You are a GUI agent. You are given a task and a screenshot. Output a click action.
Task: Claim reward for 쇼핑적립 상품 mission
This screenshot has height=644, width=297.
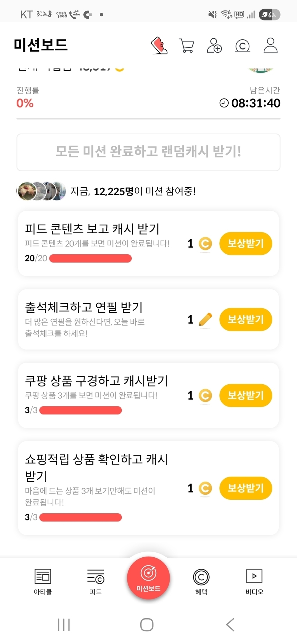(245, 488)
